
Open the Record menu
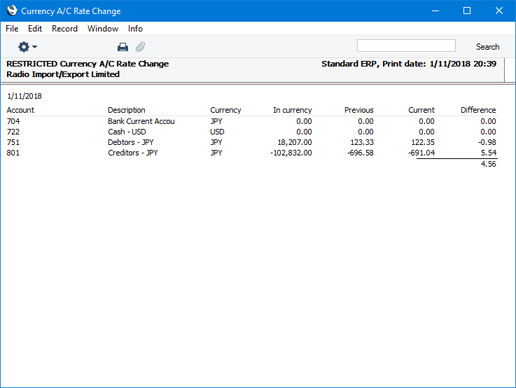[x=64, y=29]
